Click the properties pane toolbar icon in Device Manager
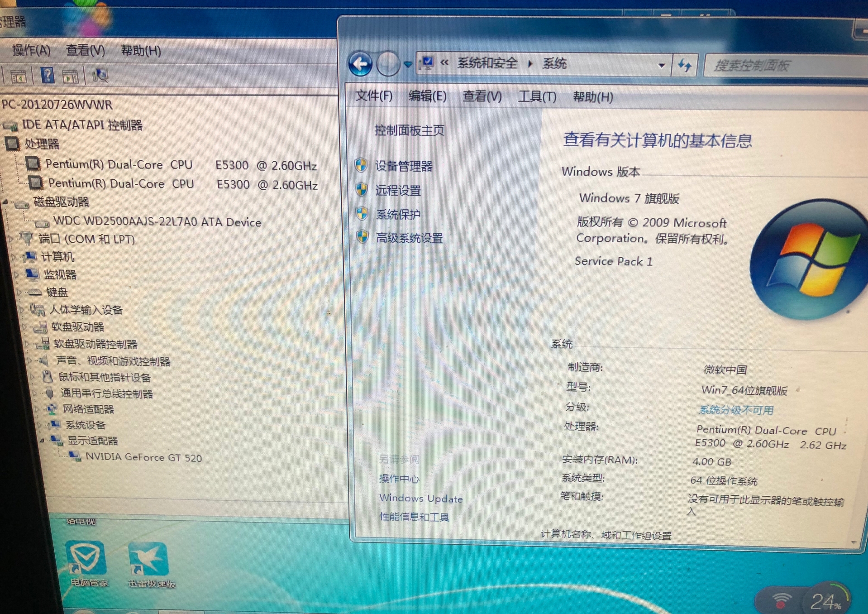This screenshot has height=614, width=868. pos(70,77)
